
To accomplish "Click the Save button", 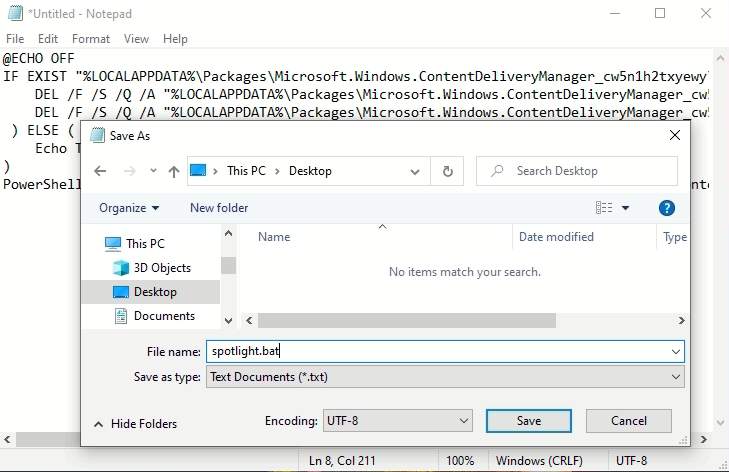I will [x=529, y=421].
